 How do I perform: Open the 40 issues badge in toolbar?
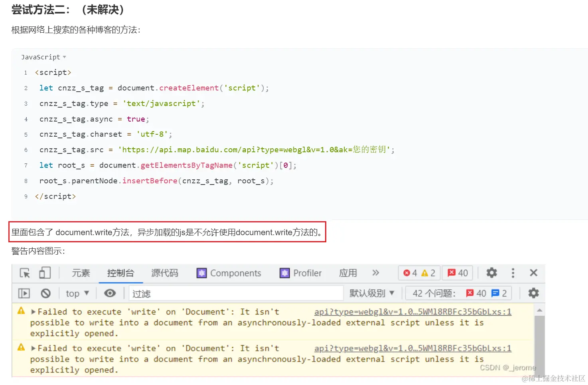(x=458, y=273)
